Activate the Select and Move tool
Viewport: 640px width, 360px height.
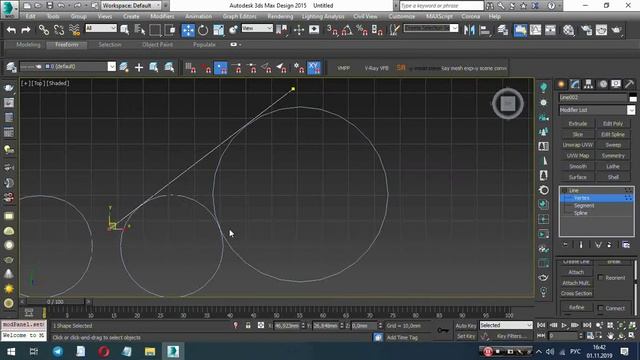point(188,30)
